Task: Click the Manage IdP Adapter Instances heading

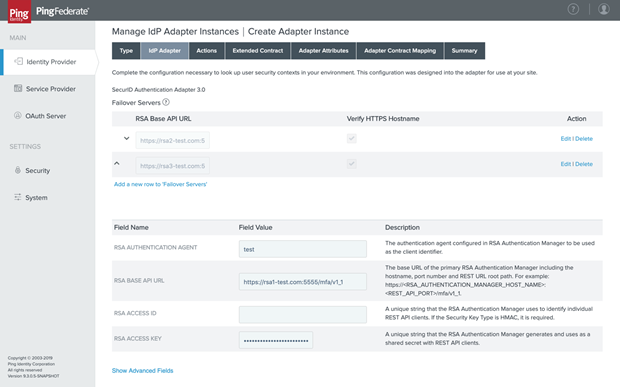Action: coord(175,31)
